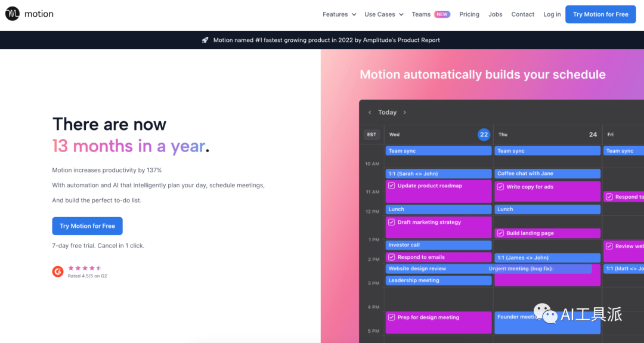Expand the Use Cases dropdown menu
The width and height of the screenshot is (644, 343).
coord(383,14)
